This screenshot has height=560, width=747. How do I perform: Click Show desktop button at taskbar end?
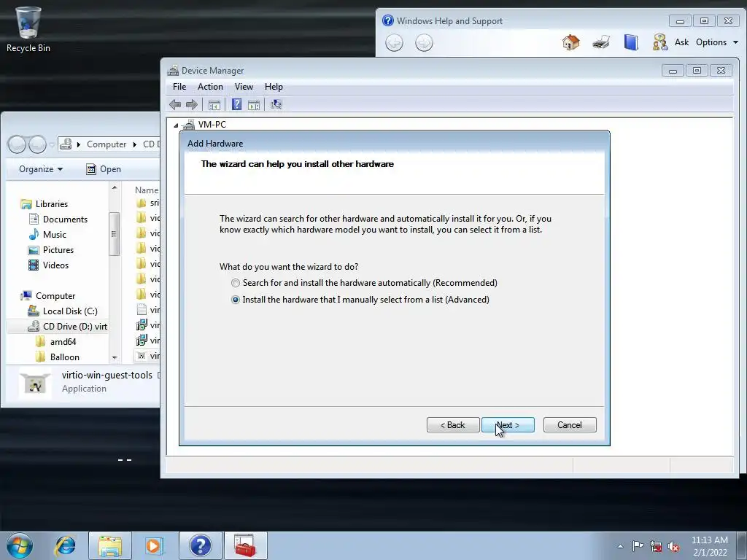tap(742, 545)
